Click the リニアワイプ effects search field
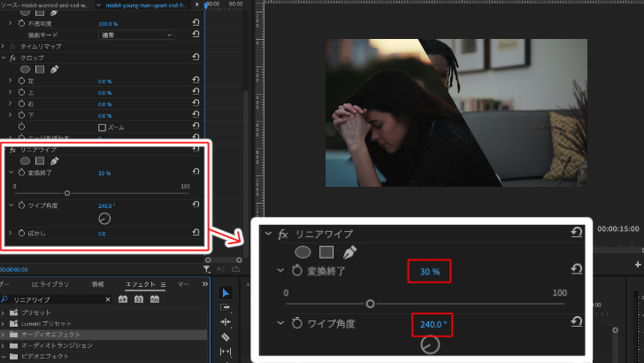Viewport: 644px width, 363px height. 58,299
